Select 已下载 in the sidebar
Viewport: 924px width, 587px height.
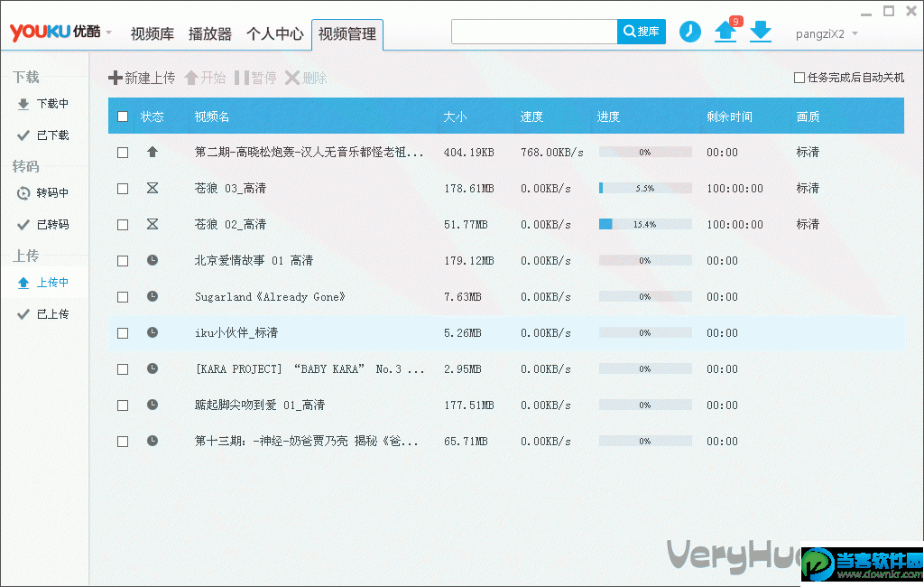coord(52,135)
